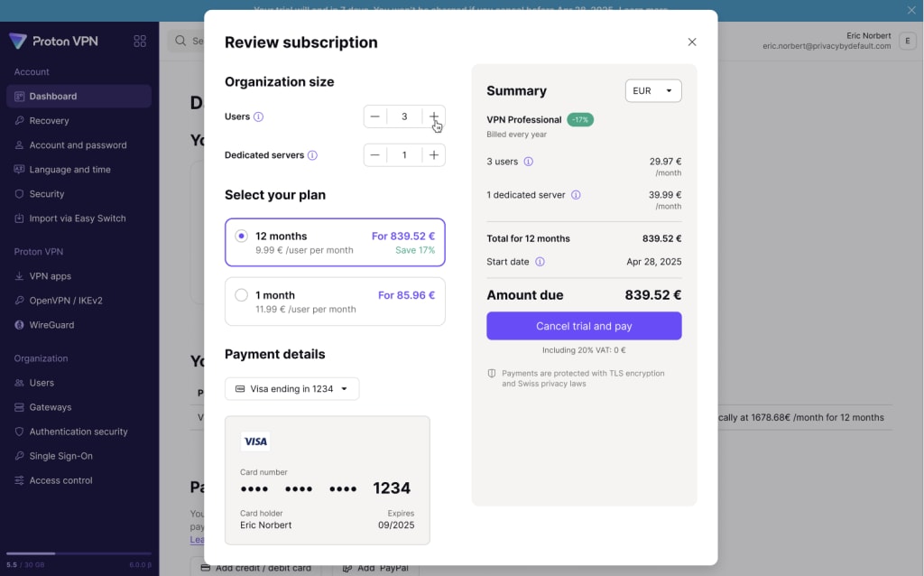924x576 pixels.
Task: Click the Save 17% label
Action: pyautogui.click(x=415, y=250)
